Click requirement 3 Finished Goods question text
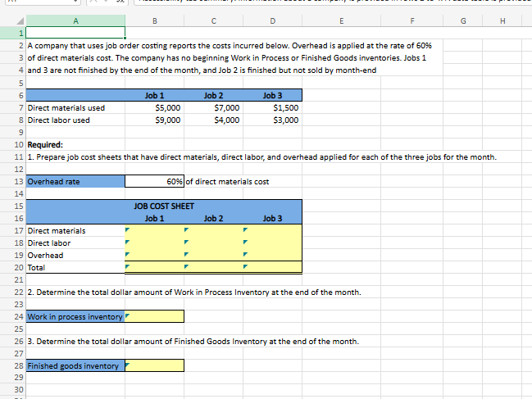Viewport: 532px width, 399px height. click(x=193, y=342)
